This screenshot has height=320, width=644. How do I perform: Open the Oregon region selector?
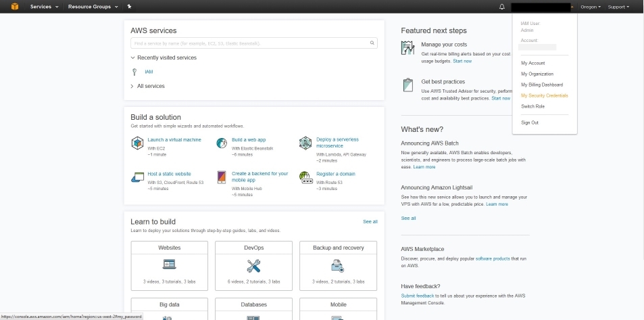[x=591, y=7]
